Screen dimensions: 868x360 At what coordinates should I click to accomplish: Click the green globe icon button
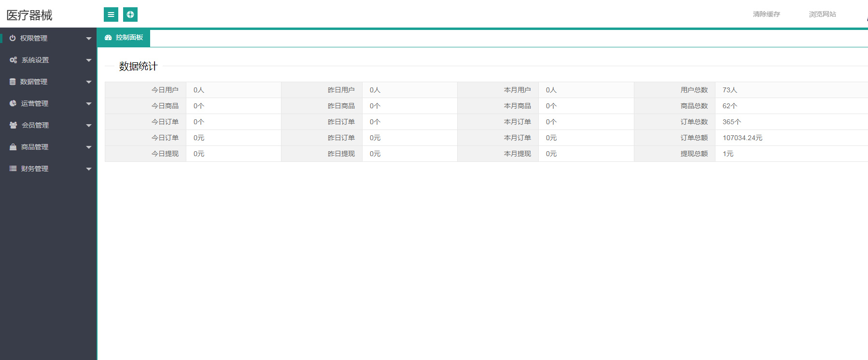click(x=130, y=14)
